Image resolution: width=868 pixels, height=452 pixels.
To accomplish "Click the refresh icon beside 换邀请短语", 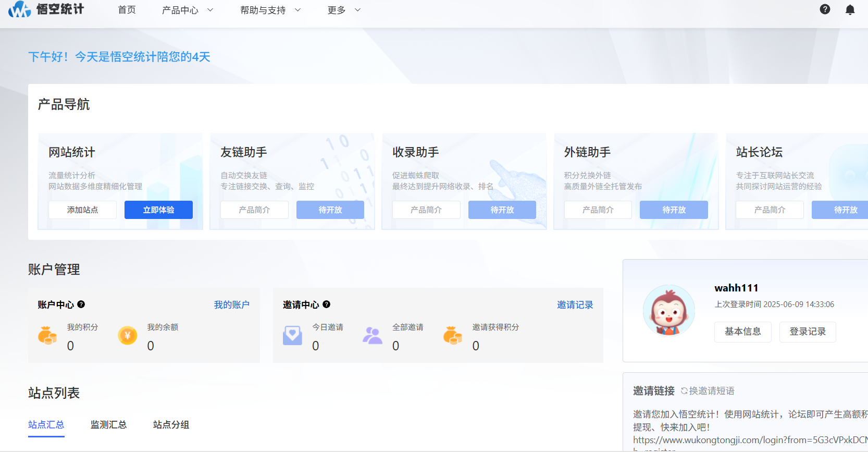I will click(x=684, y=390).
